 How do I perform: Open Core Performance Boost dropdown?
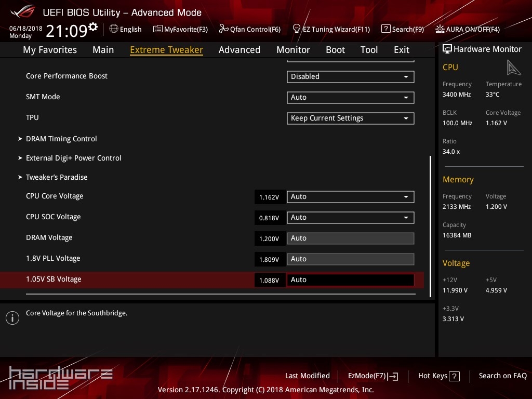coord(350,77)
